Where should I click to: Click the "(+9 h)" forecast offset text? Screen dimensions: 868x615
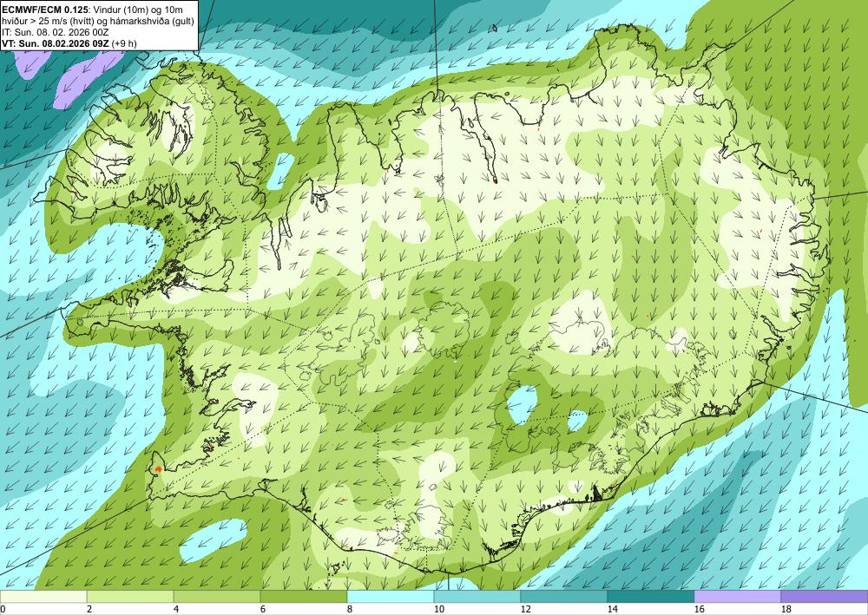pos(124,43)
